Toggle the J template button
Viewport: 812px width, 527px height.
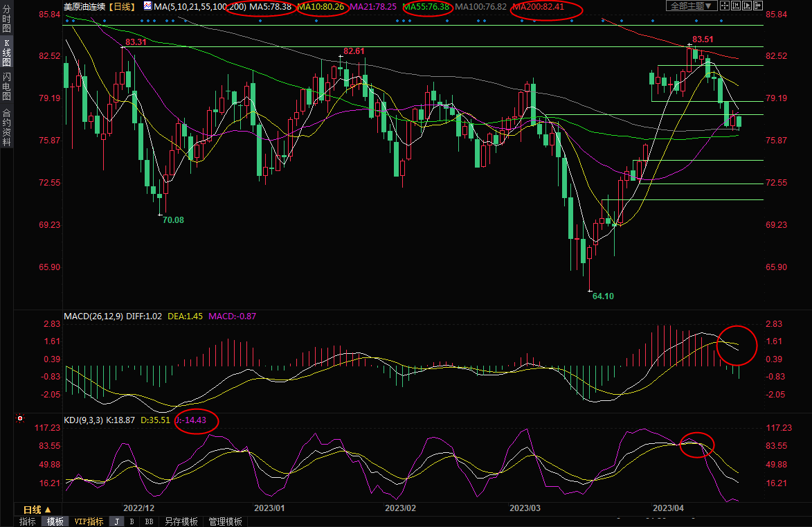[x=116, y=521]
